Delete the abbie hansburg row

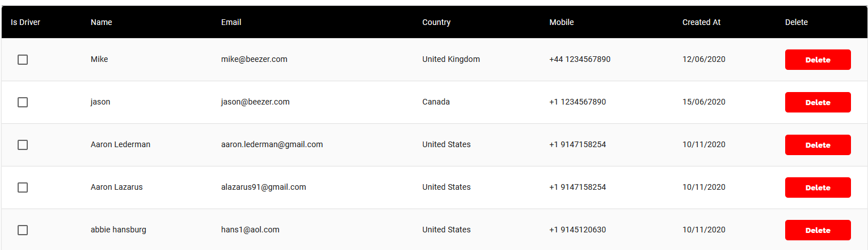(x=818, y=230)
